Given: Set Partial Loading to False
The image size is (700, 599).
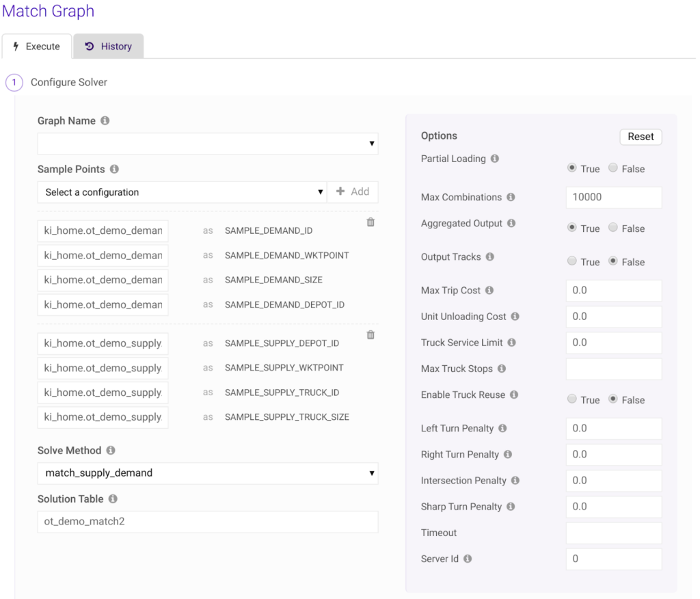Looking at the screenshot, I should [x=613, y=168].
